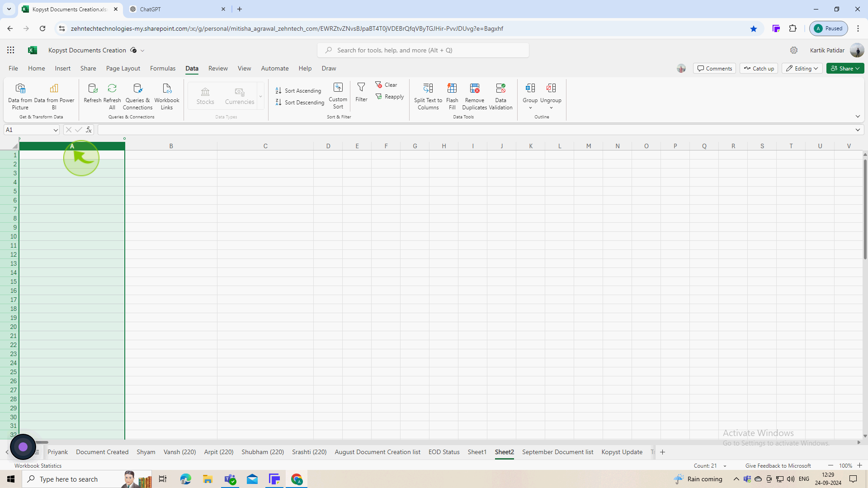
Task: Switch to the Automate tab
Action: [274, 68]
